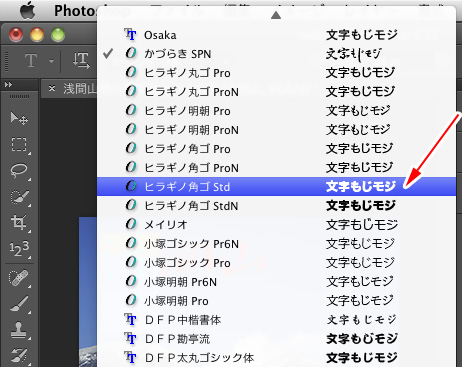Click the checkmark beside かづらき SPN
Image resolution: width=462 pixels, height=367 pixels.
108,53
